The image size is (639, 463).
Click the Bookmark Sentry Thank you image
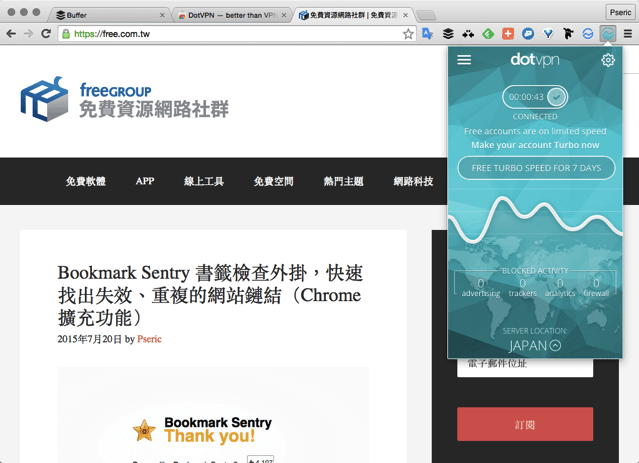coord(213,415)
